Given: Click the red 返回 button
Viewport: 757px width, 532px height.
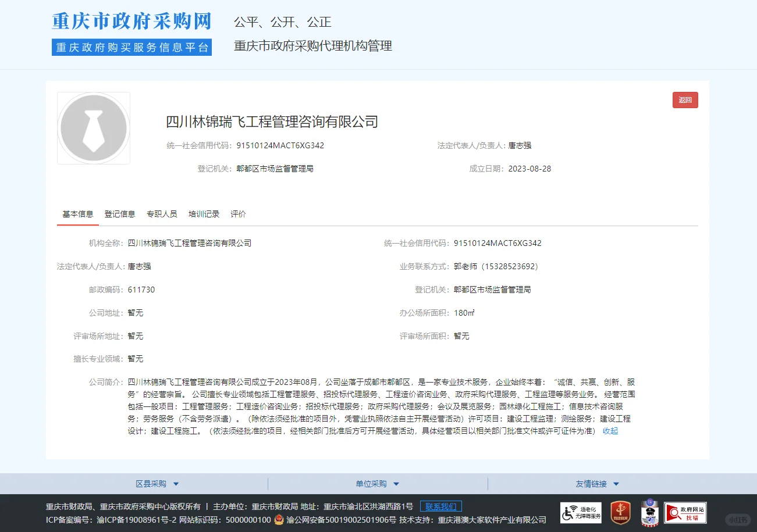Looking at the screenshot, I should coord(685,100).
